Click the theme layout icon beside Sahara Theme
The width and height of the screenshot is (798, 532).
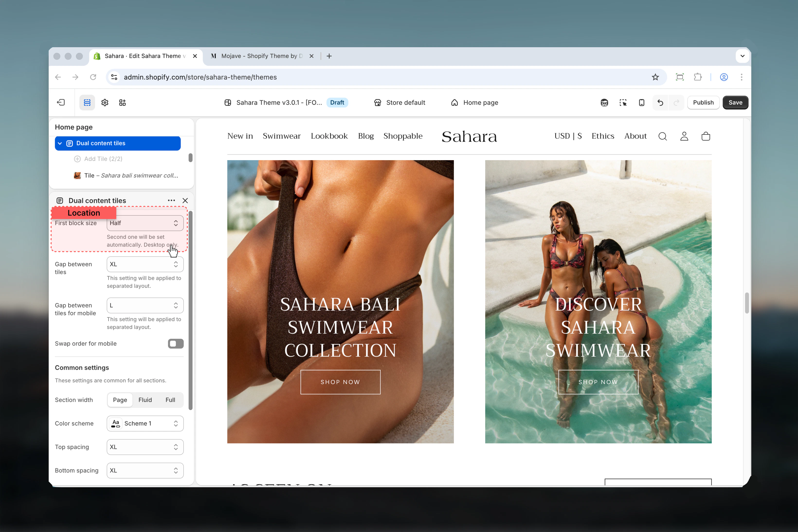(x=228, y=102)
